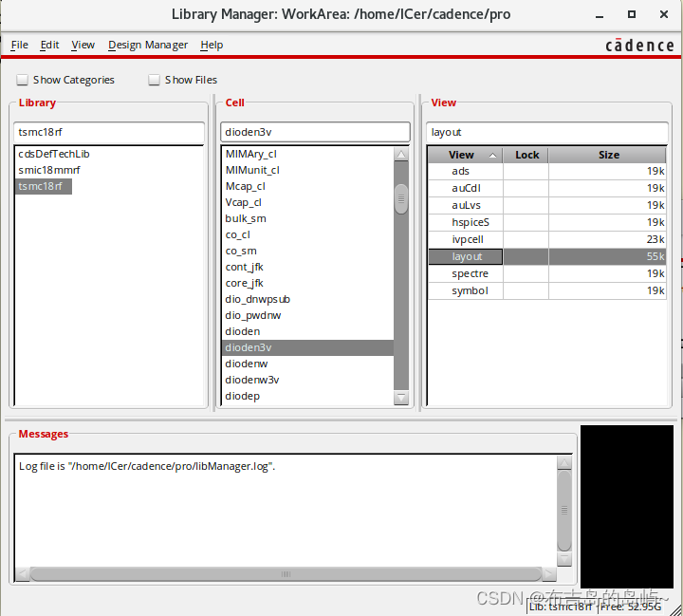Maximize the Library Manager window
Image resolution: width=683 pixels, height=616 pixels.
coord(632,14)
